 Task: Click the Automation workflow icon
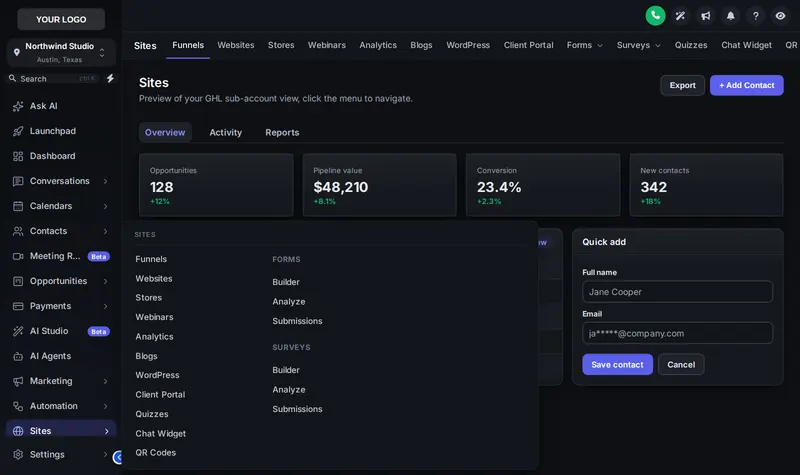18,406
